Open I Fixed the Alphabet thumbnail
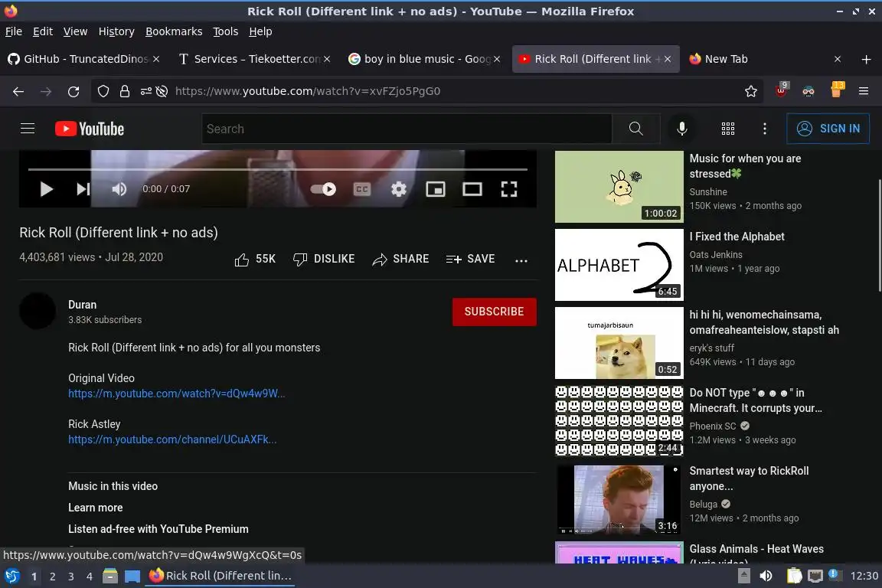Image resolution: width=882 pixels, height=588 pixels. [x=619, y=265]
